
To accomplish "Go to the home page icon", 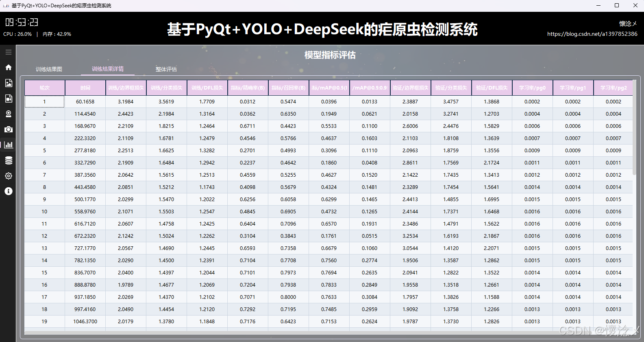I will point(8,68).
